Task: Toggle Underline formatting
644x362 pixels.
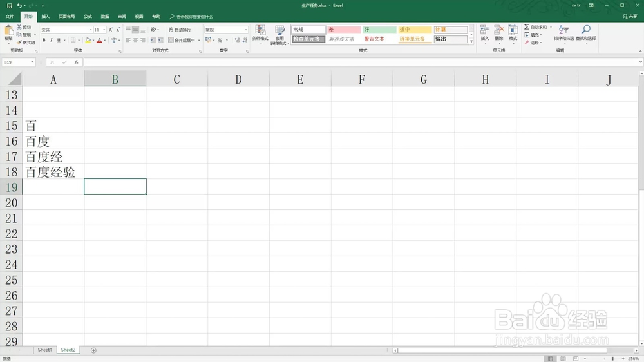Action: pyautogui.click(x=59, y=41)
